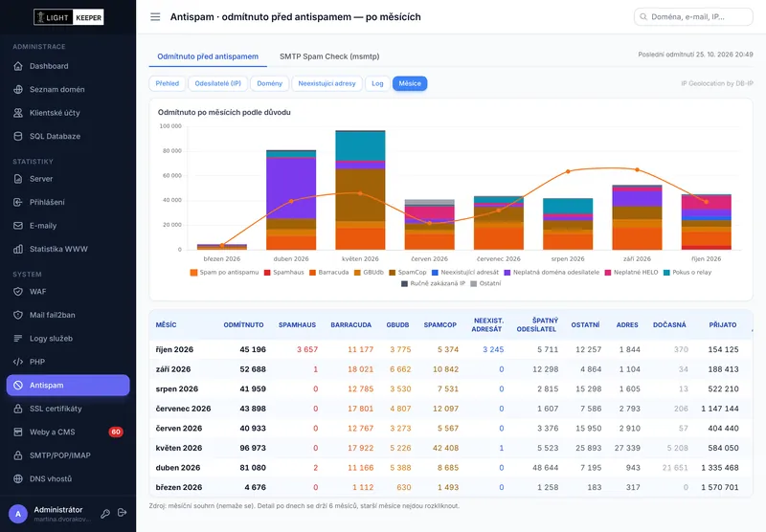Open the říjen 2026 row
Image resolution: width=766 pixels, height=532 pixels.
(x=450, y=349)
